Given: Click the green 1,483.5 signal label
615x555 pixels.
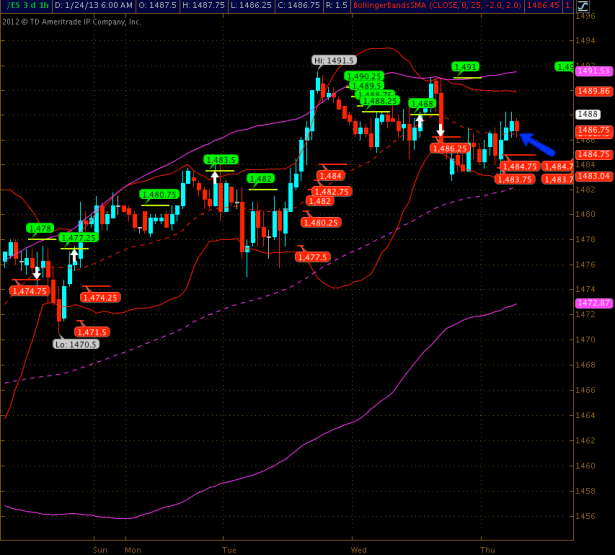Looking at the screenshot, I should 220,160.
